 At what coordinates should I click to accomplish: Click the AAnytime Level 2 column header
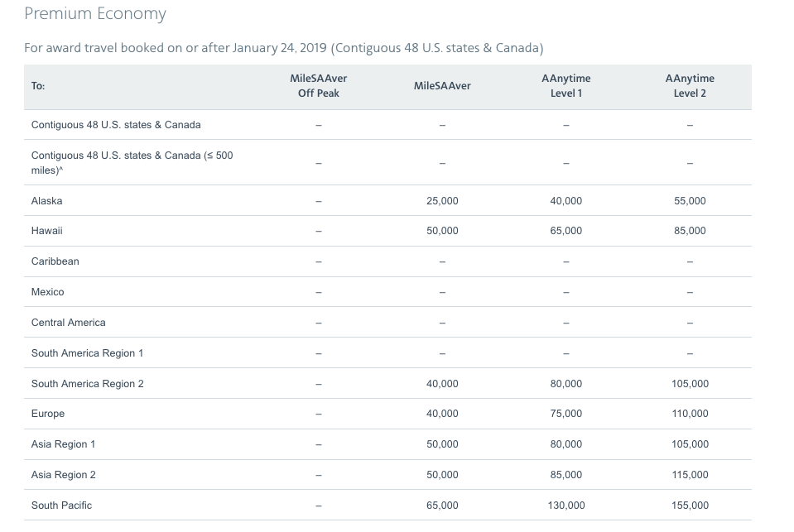click(x=689, y=86)
